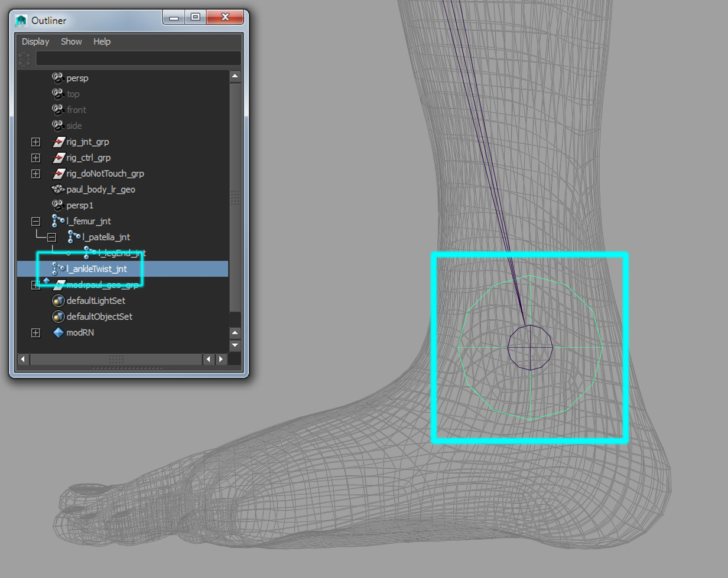Expand the rig_jnt_grp node

[36, 142]
